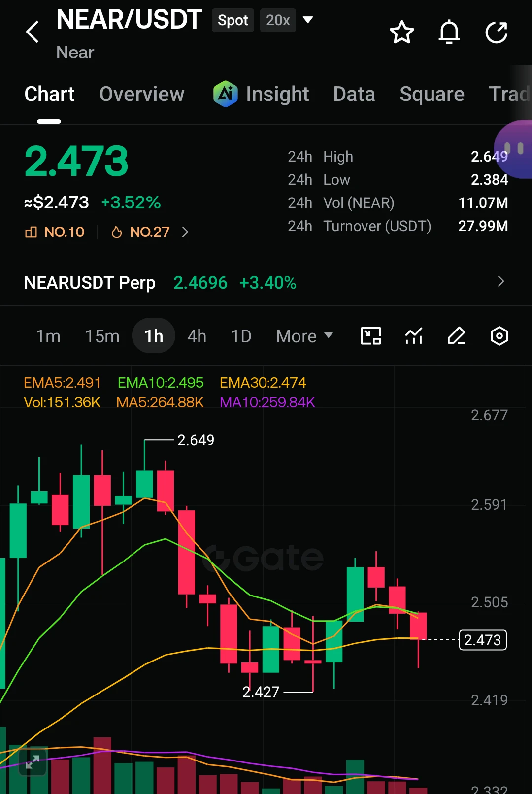
Task: Tap the MA5:264.88K volume label
Action: point(160,402)
